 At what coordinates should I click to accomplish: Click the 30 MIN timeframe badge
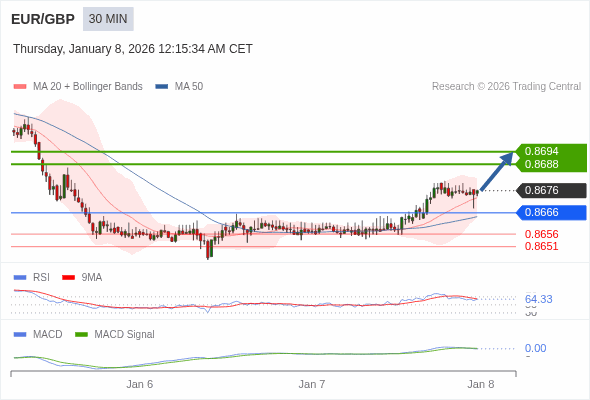[108, 19]
